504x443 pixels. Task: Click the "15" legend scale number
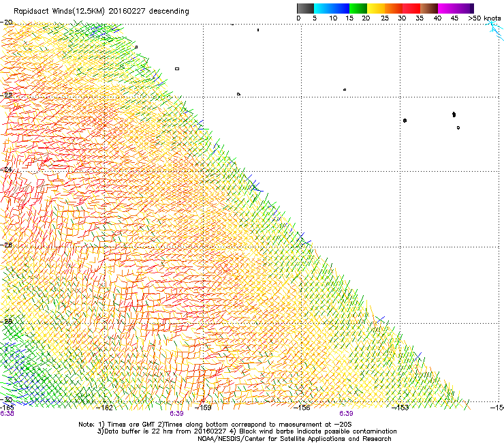point(349,18)
